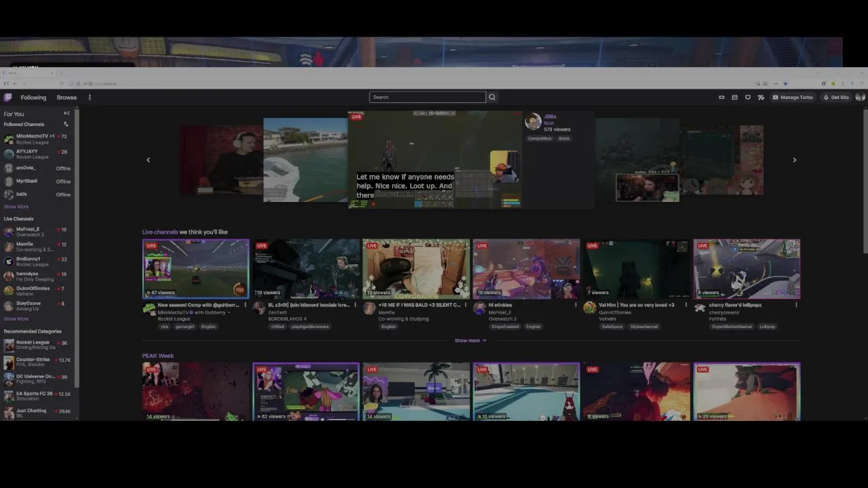
Task: Open the PEAK stream with 62 viewers
Action: click(306, 392)
